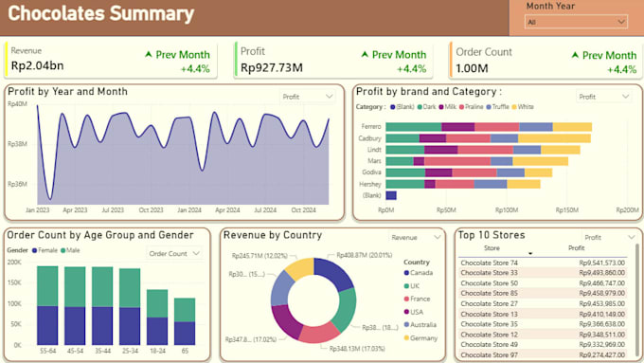The image size is (644, 363).
Task: Click the green up arrow in Revenue card
Action: 149,54
